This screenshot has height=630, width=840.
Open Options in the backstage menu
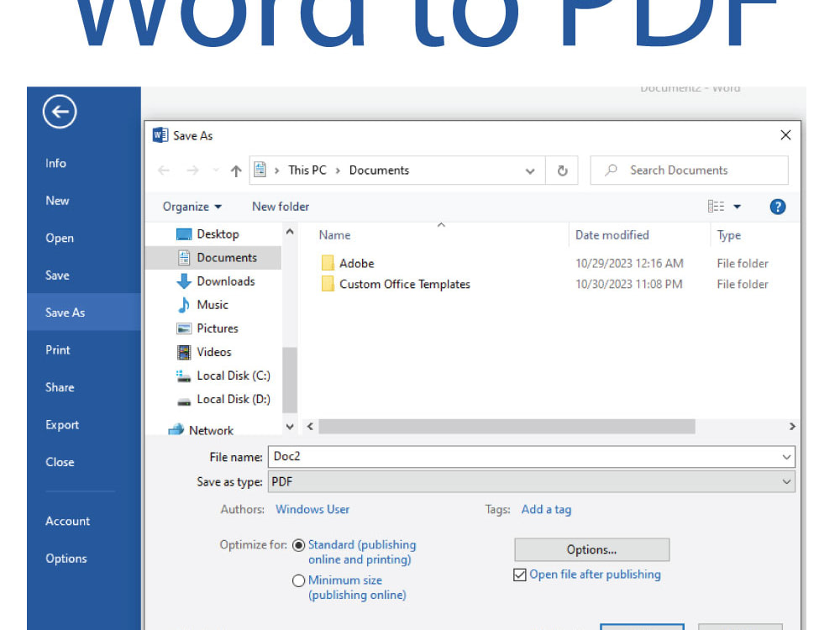click(66, 559)
